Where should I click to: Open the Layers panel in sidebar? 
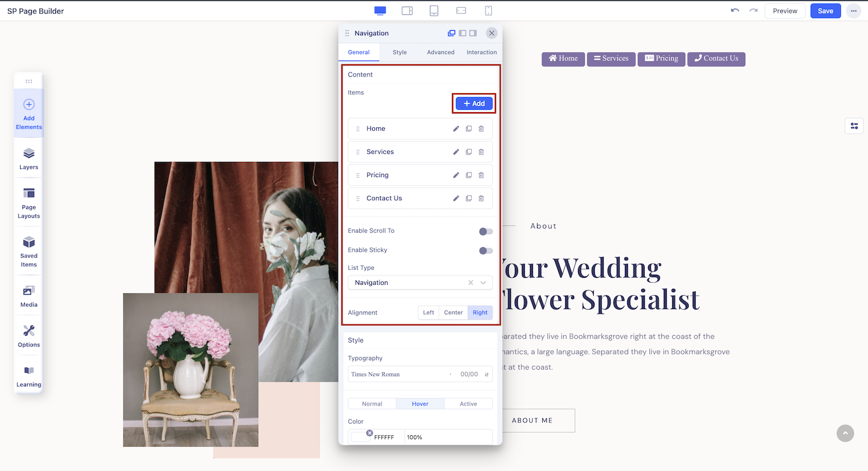pyautogui.click(x=29, y=158)
